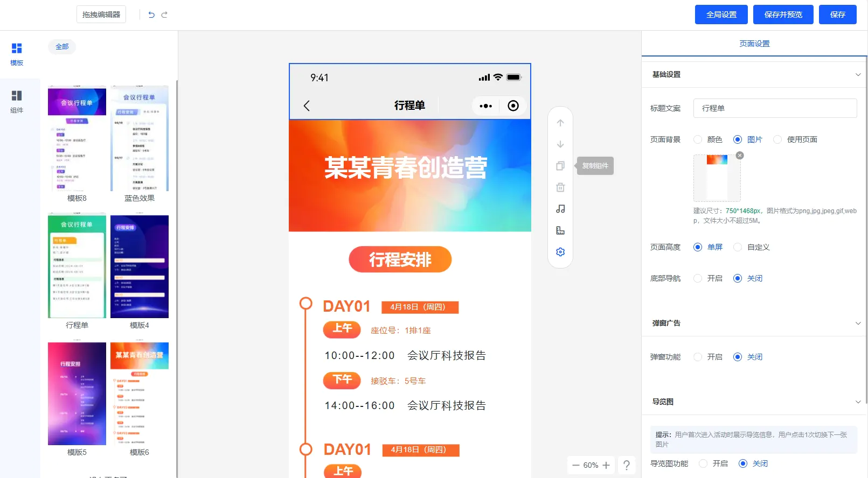Viewport: 868px width, 478px height.
Task: Move component down with arrow icon
Action: coord(560,144)
